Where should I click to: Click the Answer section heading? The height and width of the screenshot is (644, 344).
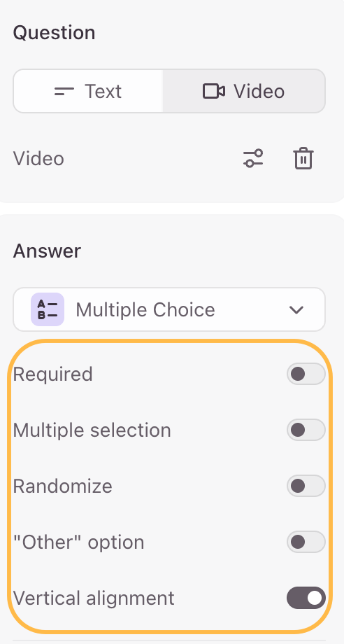[x=47, y=251]
